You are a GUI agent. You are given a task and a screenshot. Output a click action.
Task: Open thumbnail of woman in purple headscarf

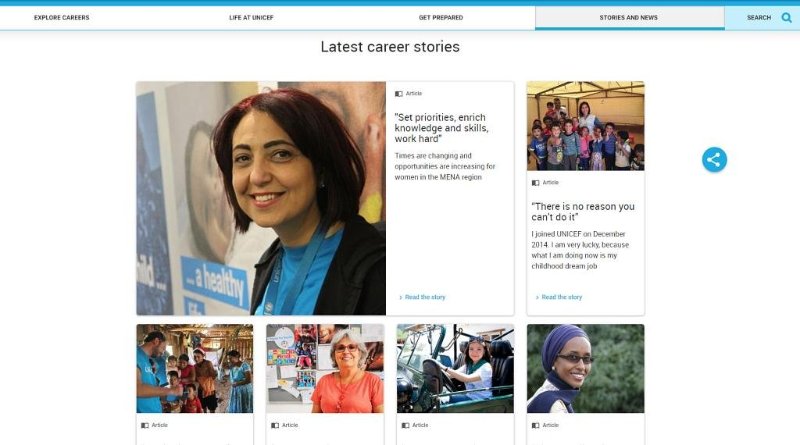(586, 368)
